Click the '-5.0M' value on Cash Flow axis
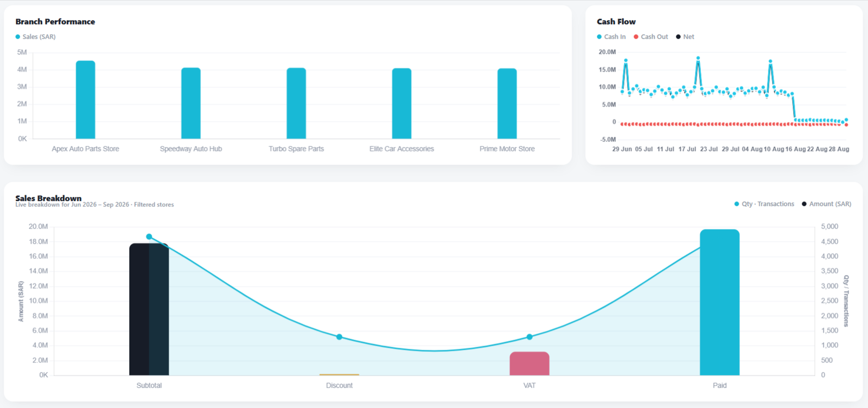The height and width of the screenshot is (408, 868). click(608, 139)
